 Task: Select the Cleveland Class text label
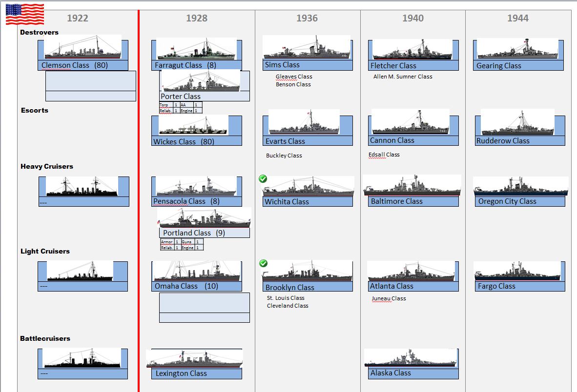(288, 306)
